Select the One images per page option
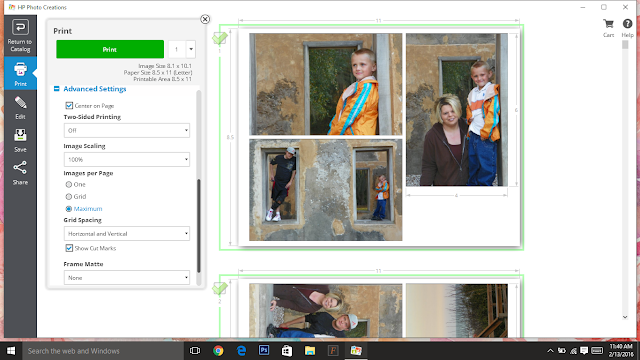Screen dimensions: 640x360 (69, 184)
